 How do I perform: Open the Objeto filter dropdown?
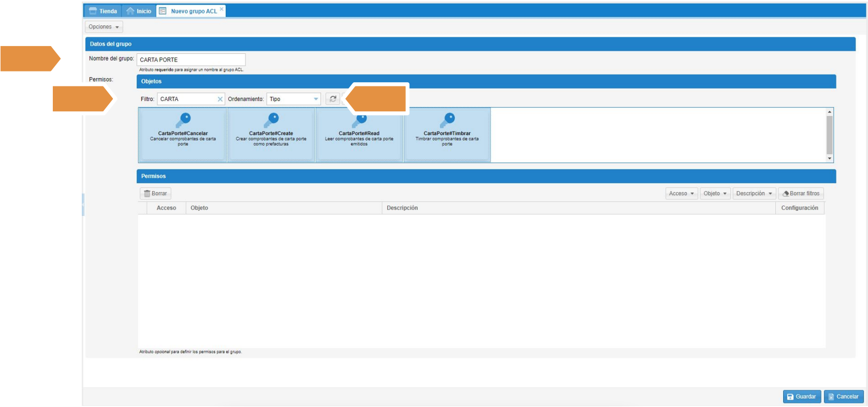pos(715,194)
